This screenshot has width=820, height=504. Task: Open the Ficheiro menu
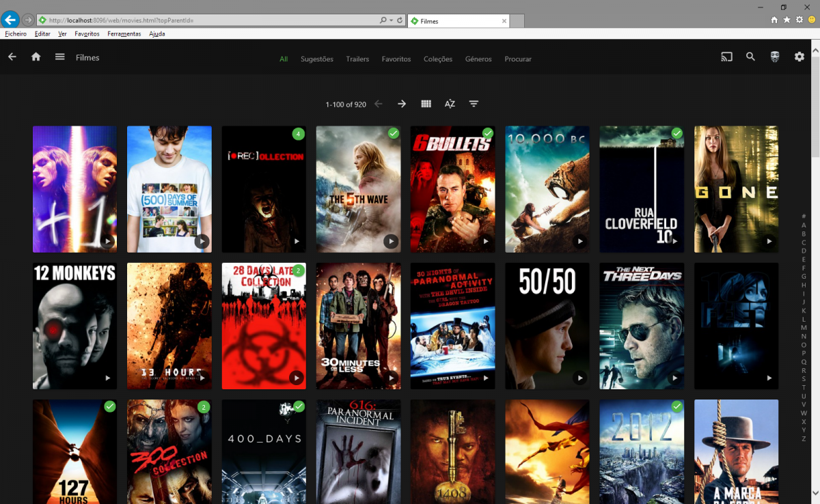[16, 33]
